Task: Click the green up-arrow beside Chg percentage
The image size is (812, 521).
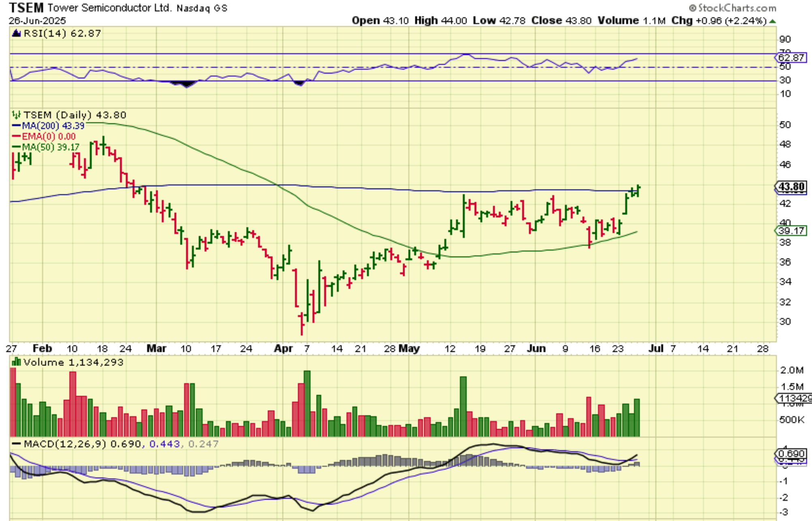Action: [x=772, y=21]
